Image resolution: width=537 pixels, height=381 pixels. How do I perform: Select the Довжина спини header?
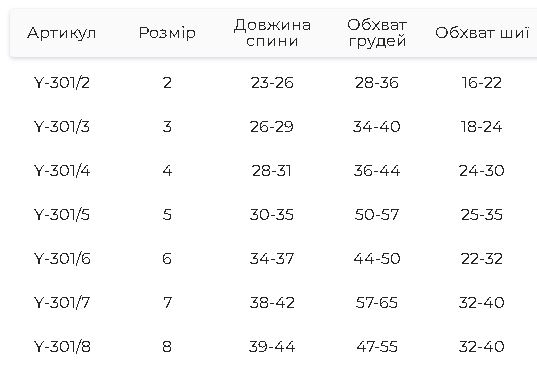(272, 33)
